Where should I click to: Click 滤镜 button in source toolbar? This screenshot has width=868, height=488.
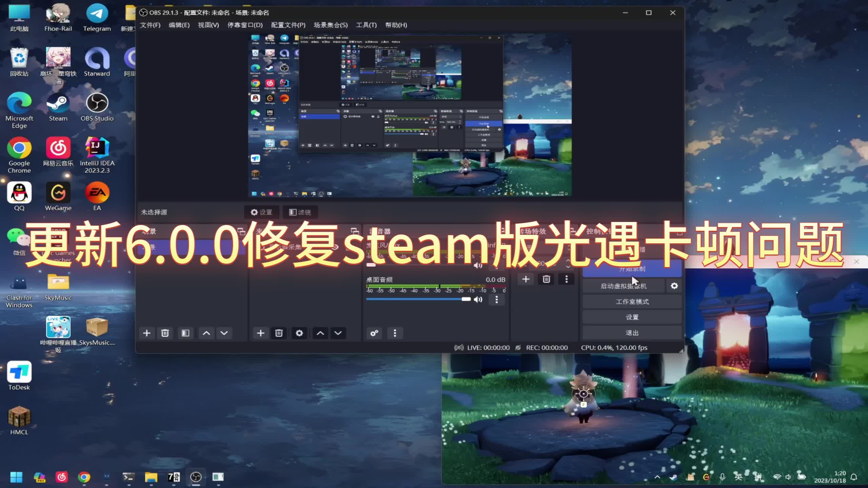[x=300, y=212]
